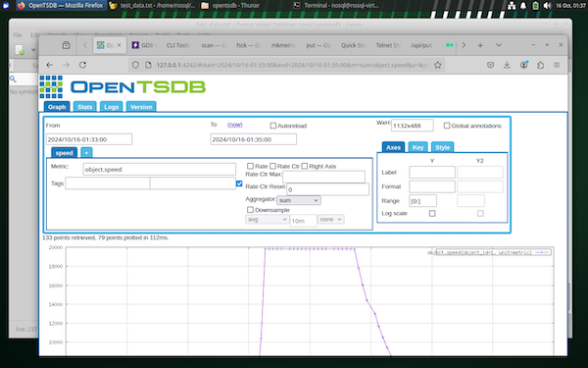
Task: Switch to the Stats tab
Action: coord(84,107)
